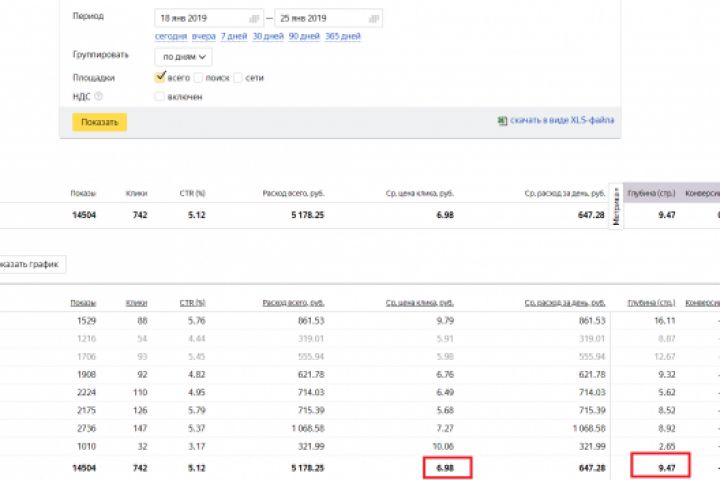720x480 pixels.
Task: Click the CTR value 5.37
Action: (x=197, y=428)
